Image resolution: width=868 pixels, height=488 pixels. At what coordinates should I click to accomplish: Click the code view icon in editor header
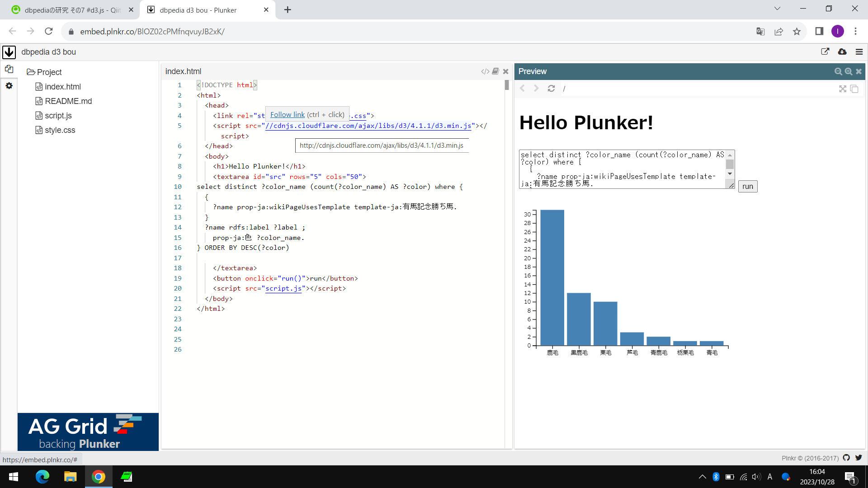click(x=485, y=71)
